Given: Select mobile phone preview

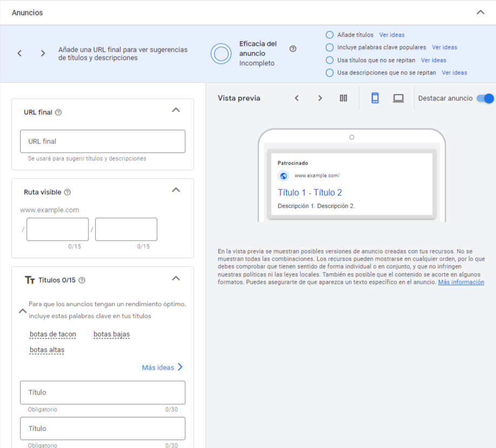Looking at the screenshot, I should tap(375, 98).
